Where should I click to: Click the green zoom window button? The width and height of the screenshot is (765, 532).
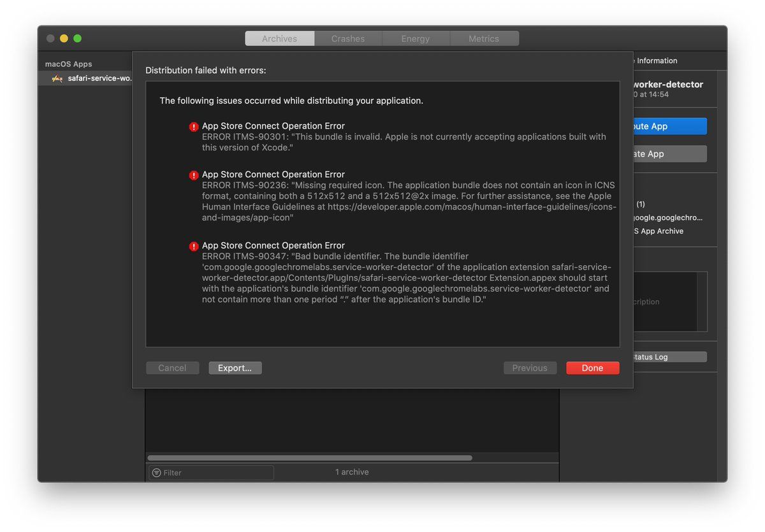(x=77, y=38)
